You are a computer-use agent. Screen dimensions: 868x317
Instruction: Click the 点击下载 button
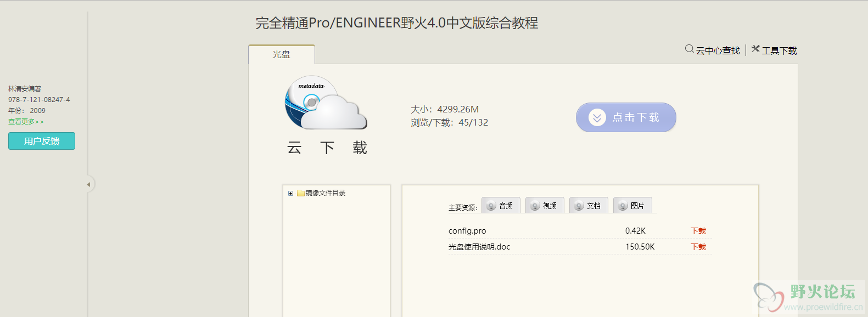tap(626, 117)
